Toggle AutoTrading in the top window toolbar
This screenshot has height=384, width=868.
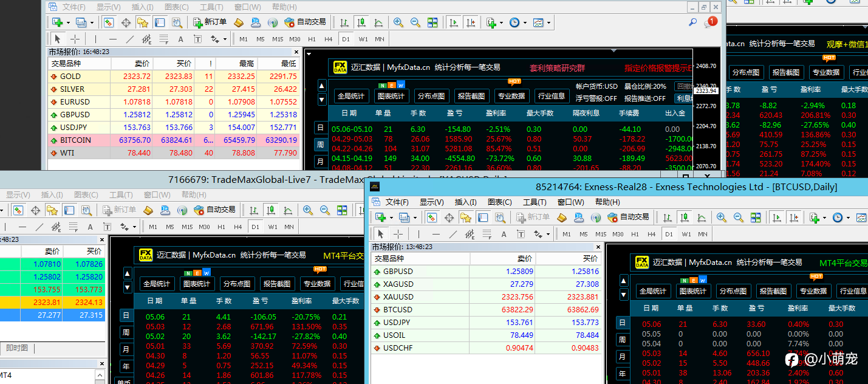306,22
